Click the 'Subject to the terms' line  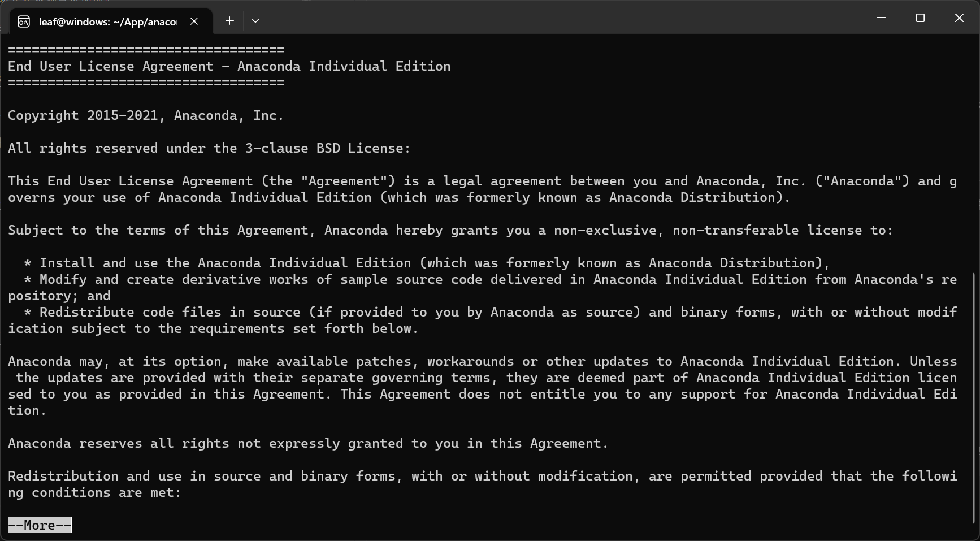pos(450,230)
